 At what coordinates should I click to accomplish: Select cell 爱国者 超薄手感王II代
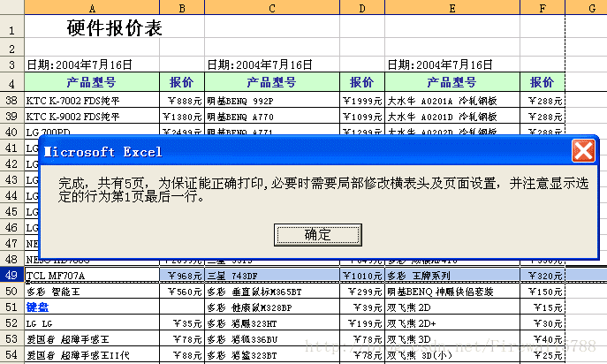(92, 354)
